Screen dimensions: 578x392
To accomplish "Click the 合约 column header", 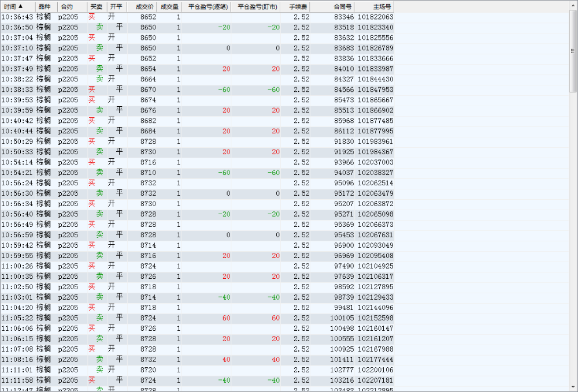I will click(x=67, y=7).
